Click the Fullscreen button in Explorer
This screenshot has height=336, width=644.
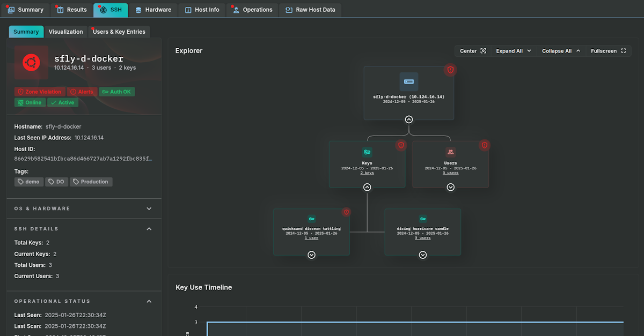tap(608, 51)
